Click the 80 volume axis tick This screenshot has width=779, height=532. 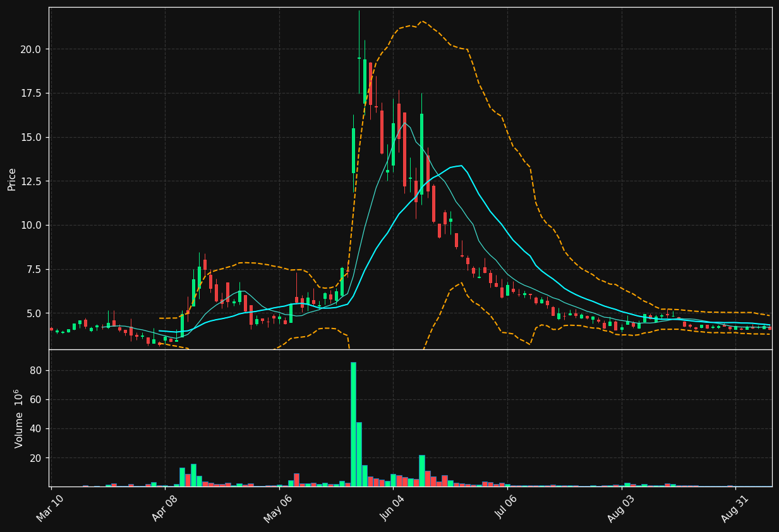coord(35,371)
